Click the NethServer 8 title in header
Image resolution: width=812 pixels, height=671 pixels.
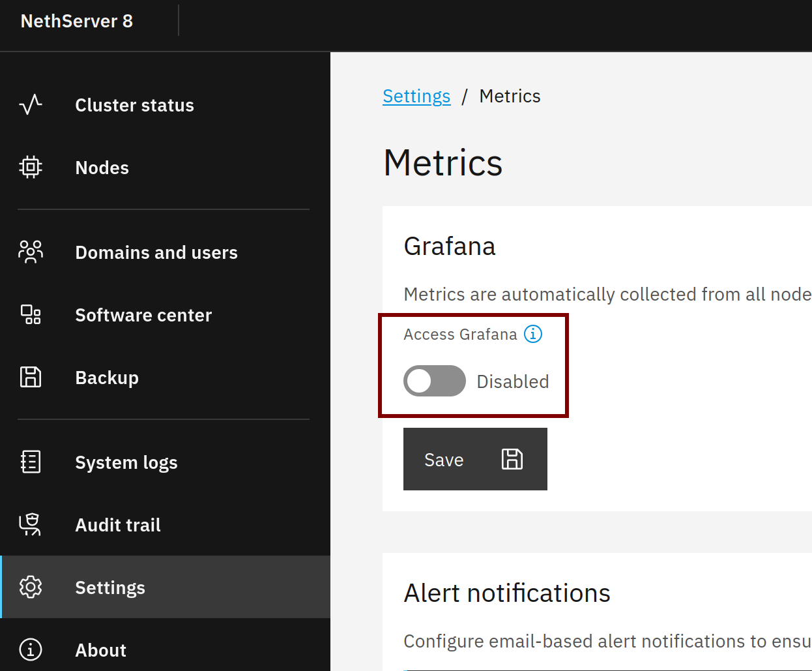77,21
